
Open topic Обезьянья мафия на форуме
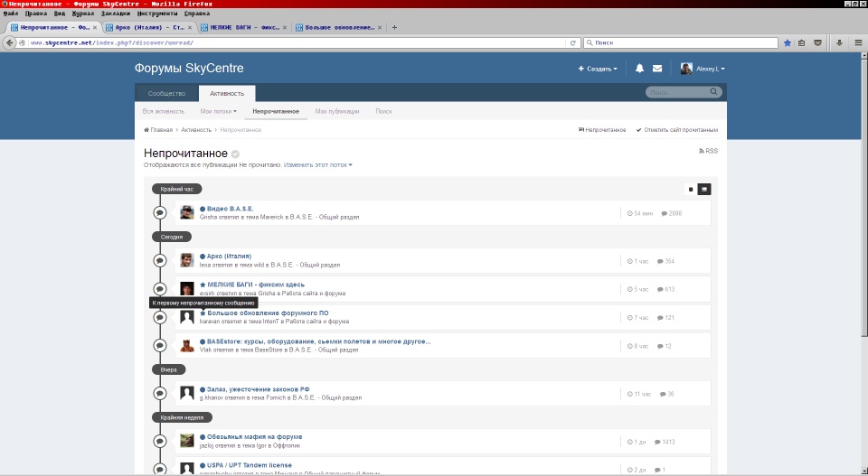pyautogui.click(x=255, y=437)
